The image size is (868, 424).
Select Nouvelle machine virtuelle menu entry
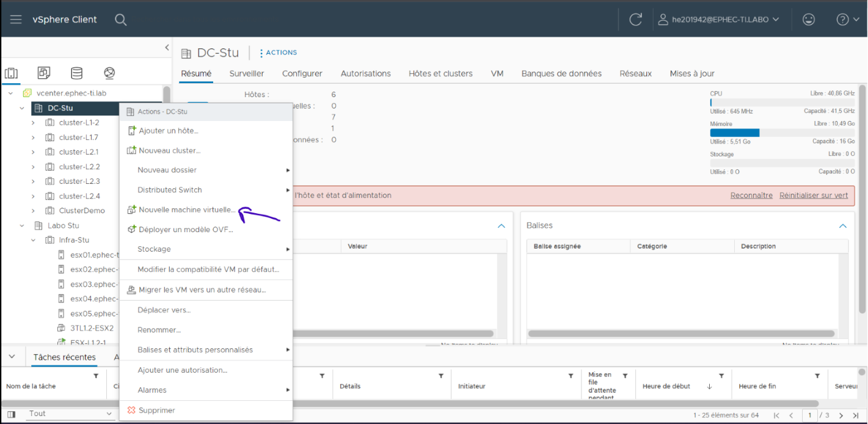click(206, 210)
